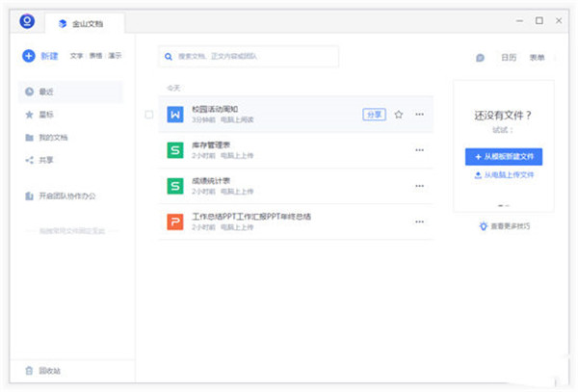Create a new 演示 presentation
This screenshot has height=392, width=578.
pos(115,56)
